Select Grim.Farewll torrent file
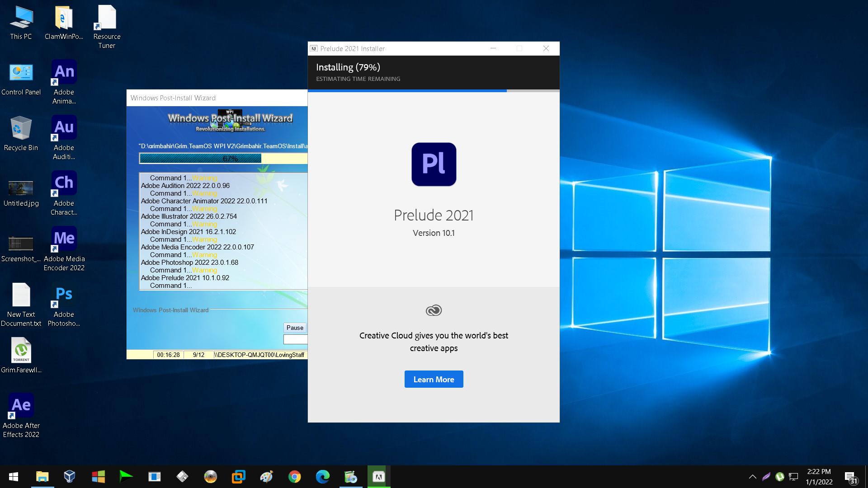Image resolution: width=868 pixels, height=488 pixels. click(x=21, y=356)
